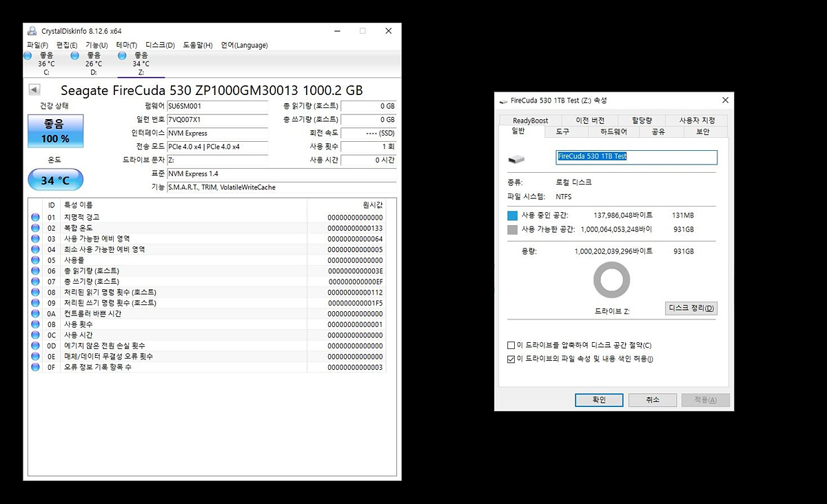Image resolution: width=827 pixels, height=504 pixels.
Task: Select drive C: status orb at 36 °C
Action: (28, 55)
